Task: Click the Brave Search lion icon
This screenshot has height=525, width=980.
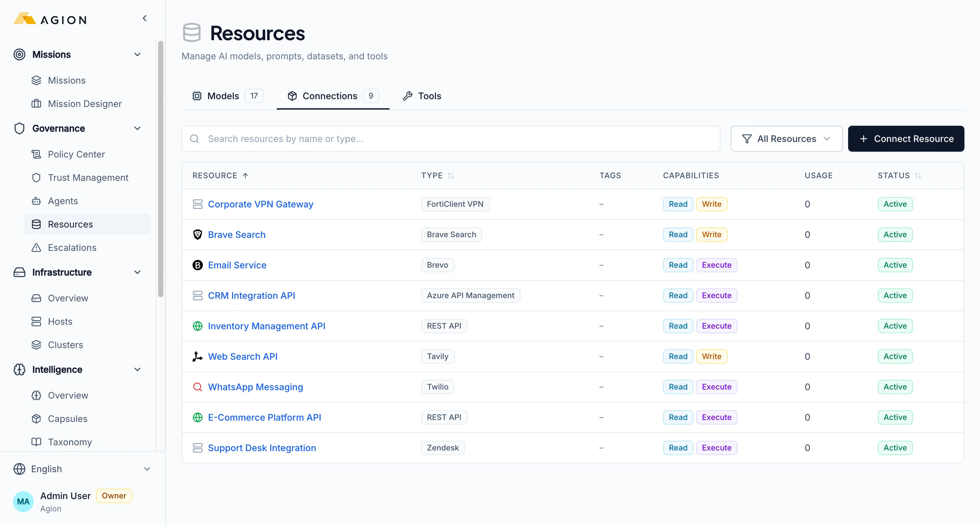Action: click(197, 234)
